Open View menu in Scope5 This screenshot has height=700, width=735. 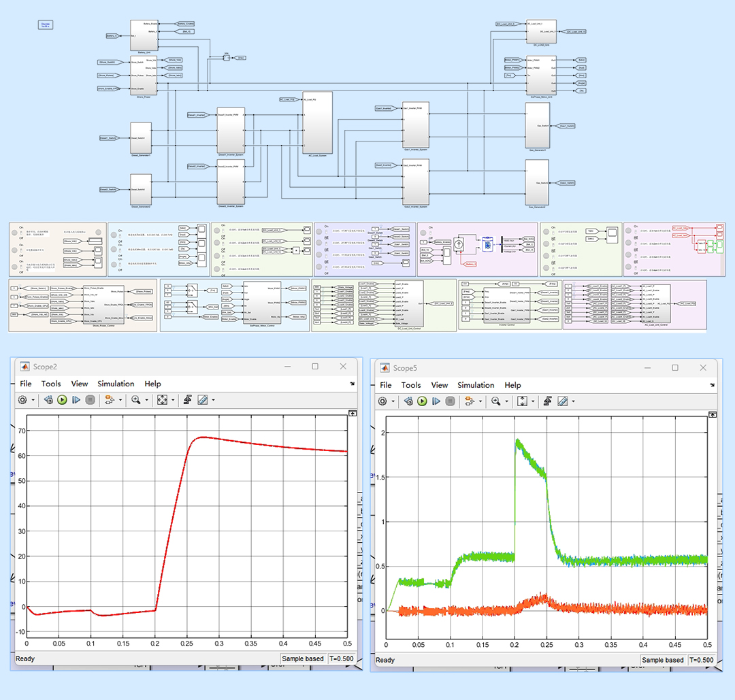point(440,385)
